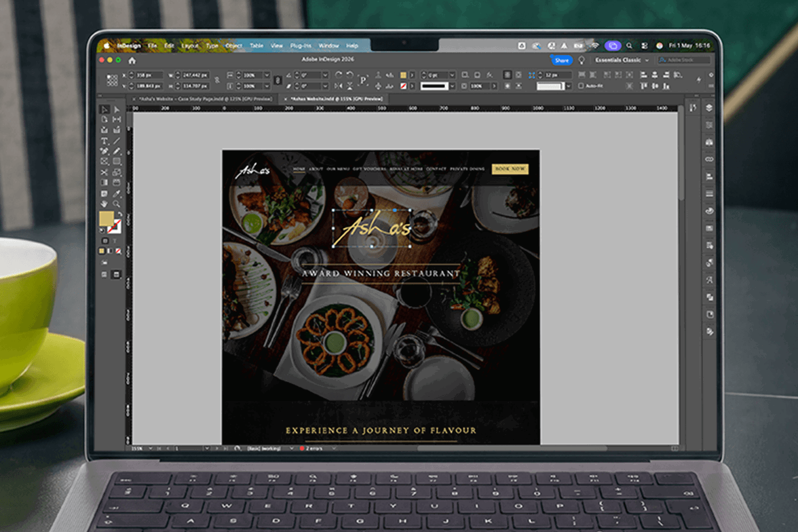Screen dimensions: 798x532
Task: Choose Apply Color below swatches
Action: (102, 251)
